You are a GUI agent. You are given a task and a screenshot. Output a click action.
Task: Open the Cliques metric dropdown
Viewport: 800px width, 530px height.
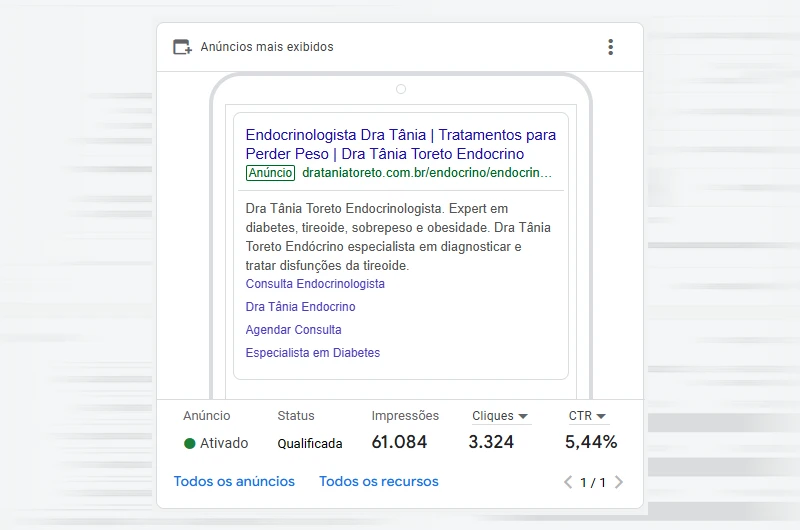pyautogui.click(x=500, y=416)
